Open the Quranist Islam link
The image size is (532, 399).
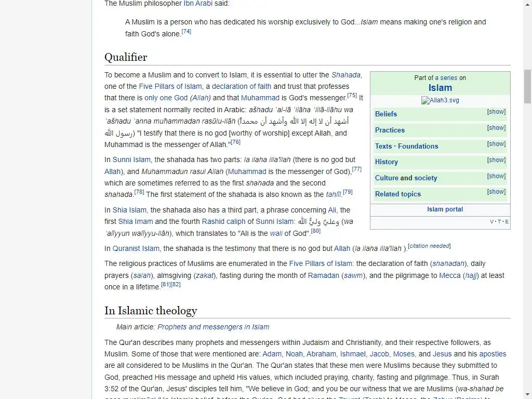coord(136,249)
